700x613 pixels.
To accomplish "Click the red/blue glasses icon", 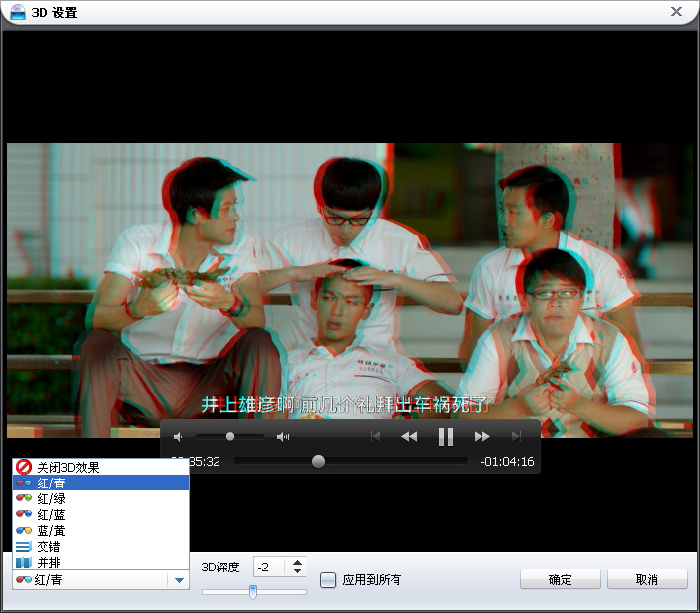I will click(x=23, y=514).
